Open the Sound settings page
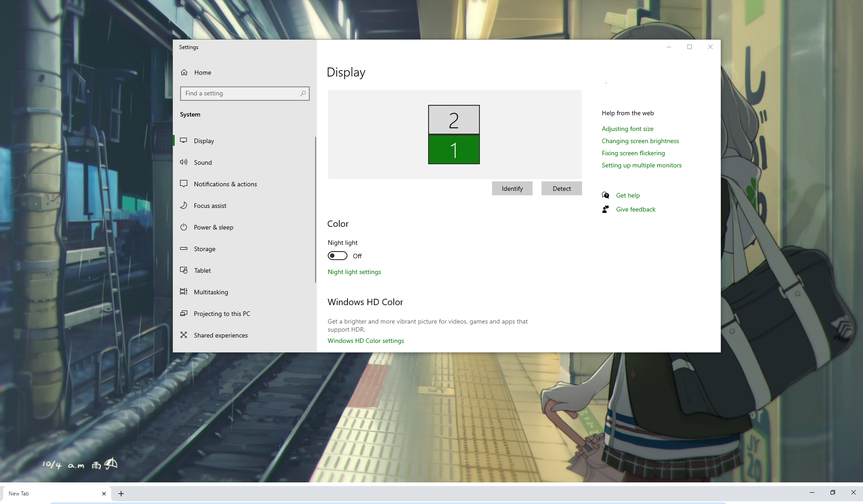This screenshot has width=863, height=504. (x=244, y=162)
